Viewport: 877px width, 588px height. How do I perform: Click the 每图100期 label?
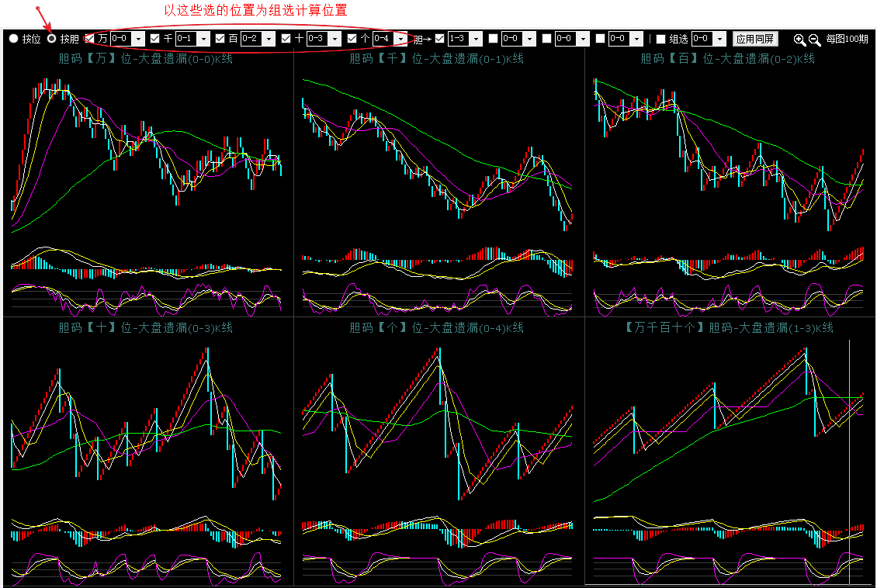click(x=847, y=39)
